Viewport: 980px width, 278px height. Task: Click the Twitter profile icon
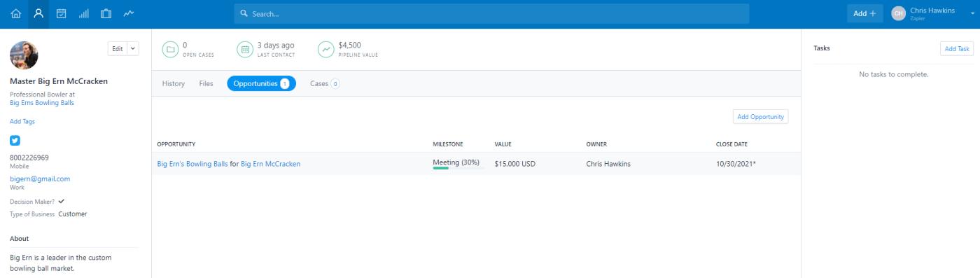pyautogui.click(x=15, y=140)
